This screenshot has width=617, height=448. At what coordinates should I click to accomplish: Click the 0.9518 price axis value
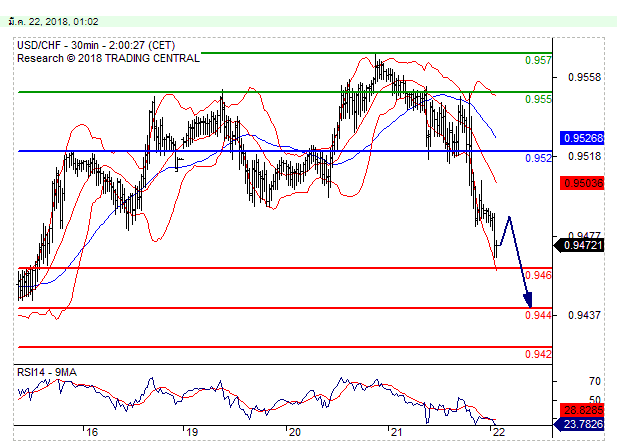pyautogui.click(x=584, y=157)
